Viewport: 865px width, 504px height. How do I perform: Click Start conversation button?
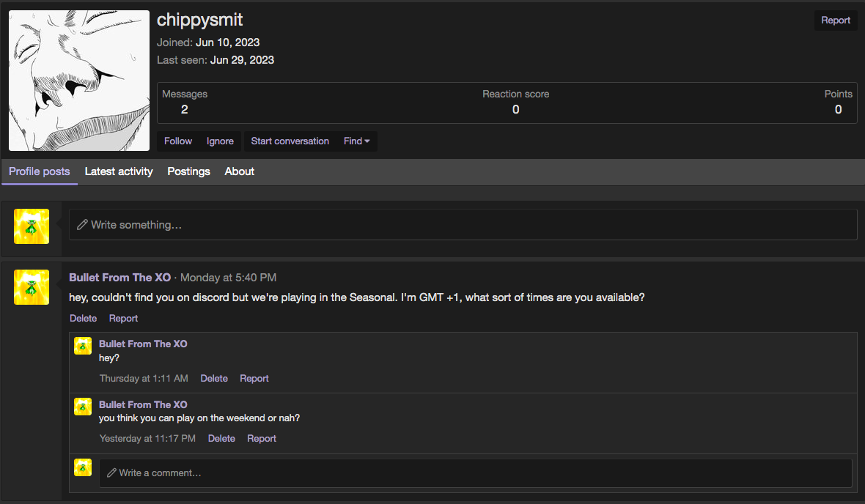pyautogui.click(x=290, y=141)
